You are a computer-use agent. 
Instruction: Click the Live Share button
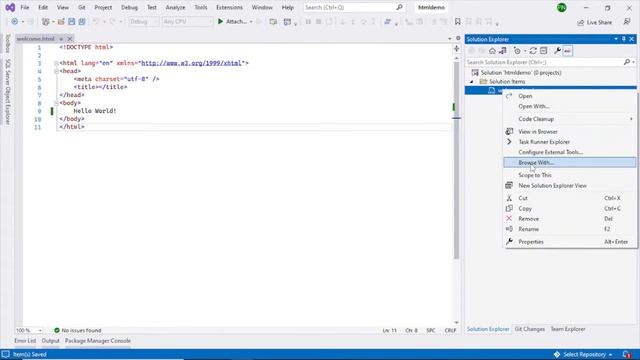point(594,22)
